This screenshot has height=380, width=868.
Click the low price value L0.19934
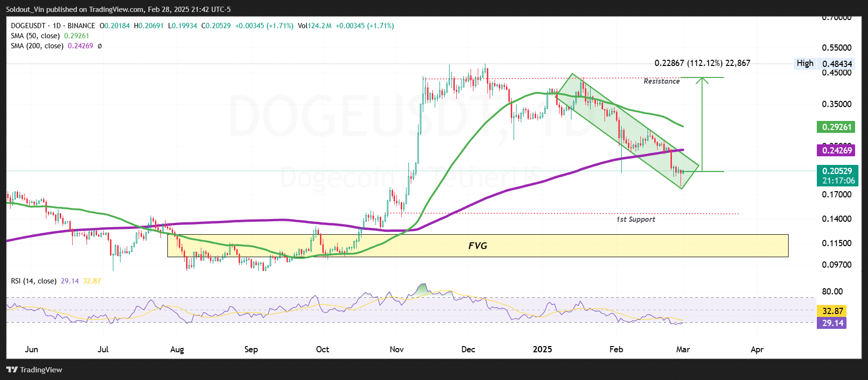[183, 26]
